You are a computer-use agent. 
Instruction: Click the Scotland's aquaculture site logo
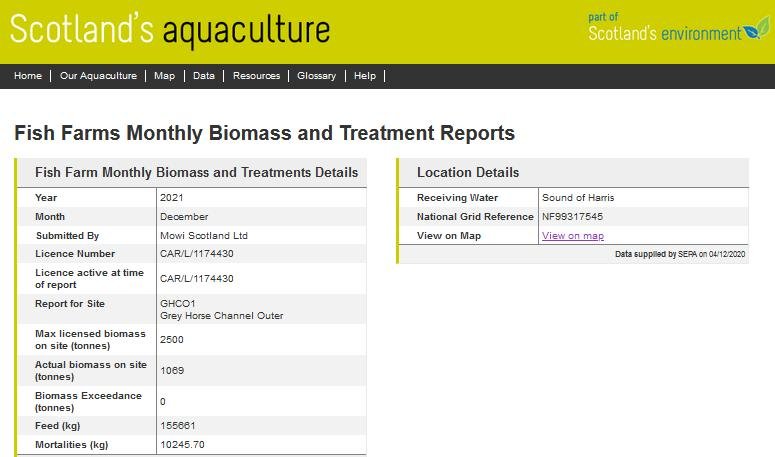click(170, 30)
